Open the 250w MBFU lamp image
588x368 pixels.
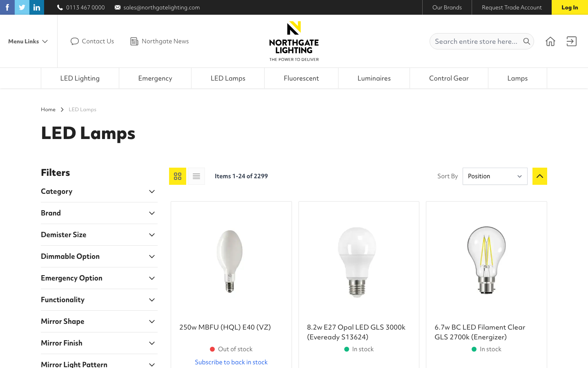230,261
